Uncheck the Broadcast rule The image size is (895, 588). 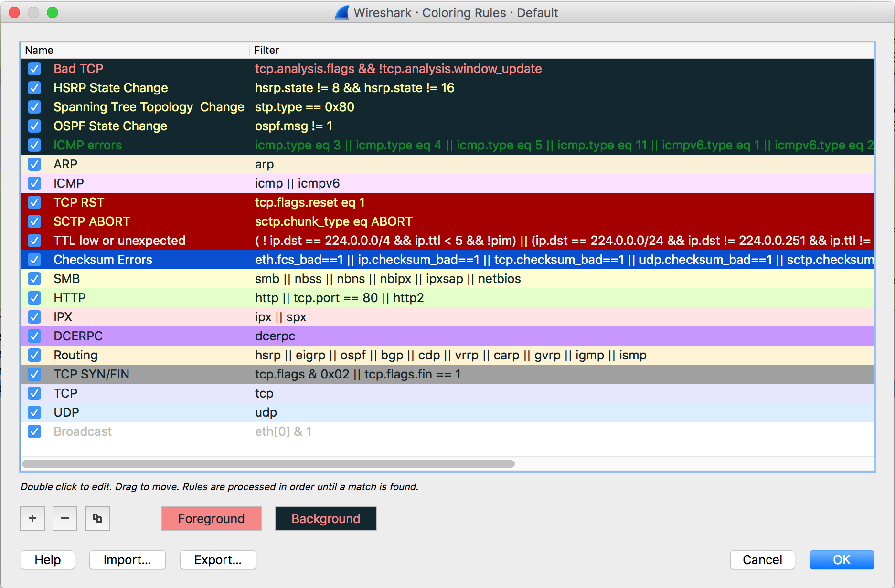34,431
